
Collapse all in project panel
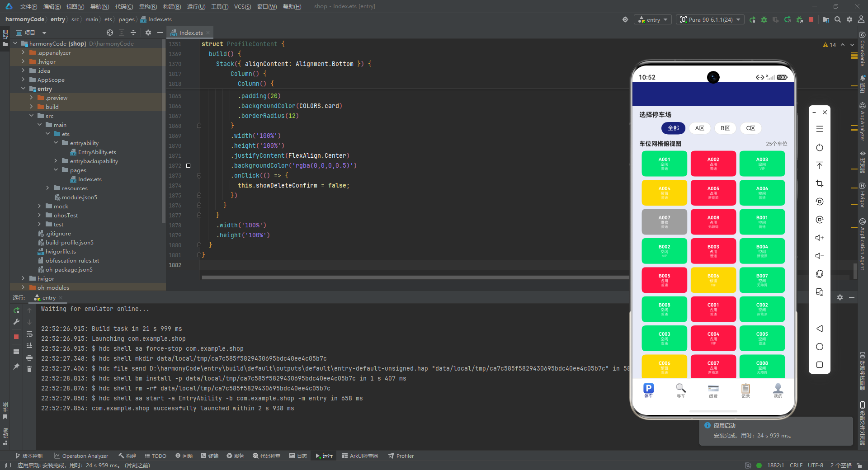click(133, 33)
